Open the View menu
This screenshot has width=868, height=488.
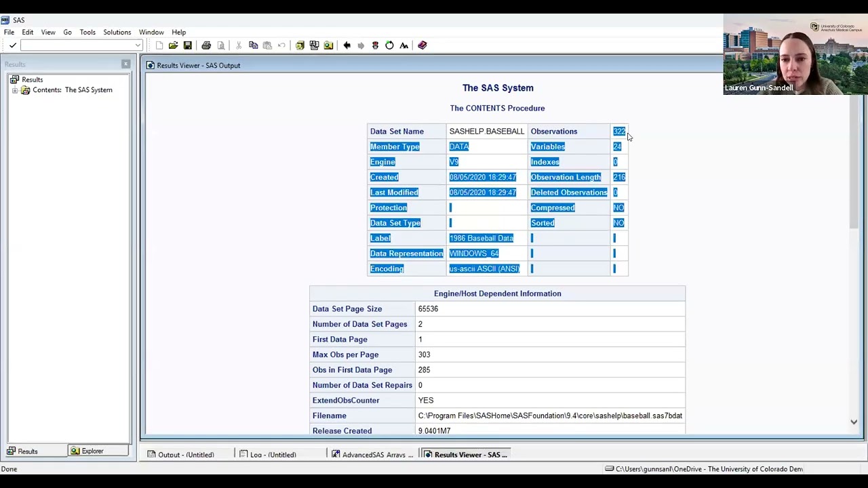(48, 32)
